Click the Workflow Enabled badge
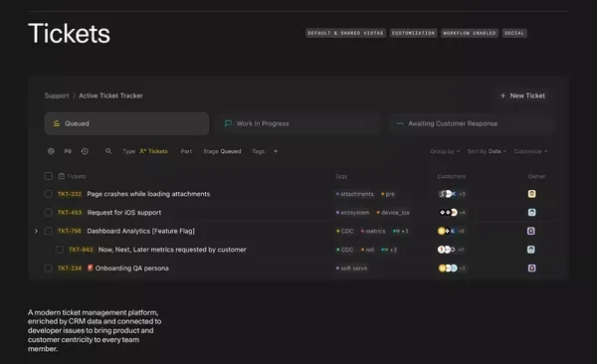The width and height of the screenshot is (597, 364). [470, 33]
